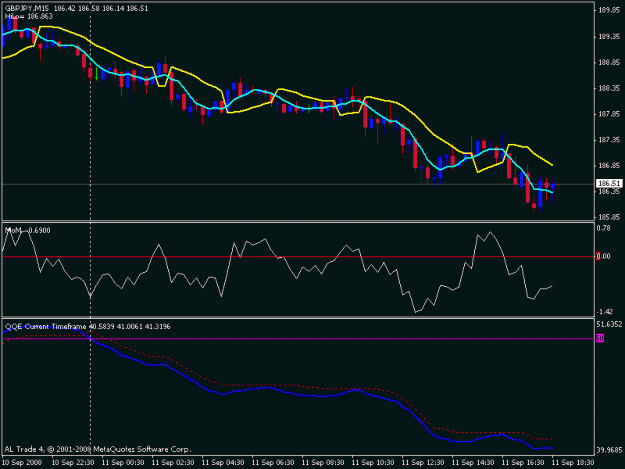Click the 10 Sep 22:30 time label
The height and width of the screenshot is (469, 625).
point(73,463)
